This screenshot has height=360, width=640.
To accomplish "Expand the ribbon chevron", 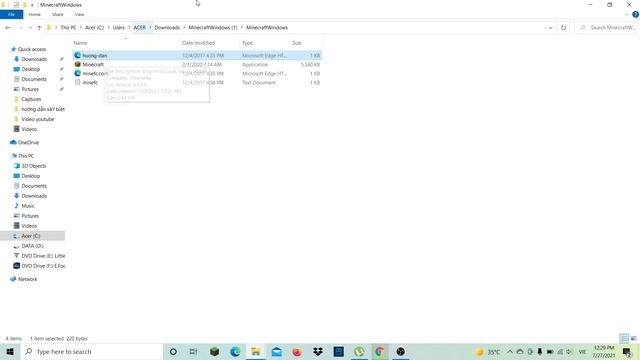I will click(627, 14).
